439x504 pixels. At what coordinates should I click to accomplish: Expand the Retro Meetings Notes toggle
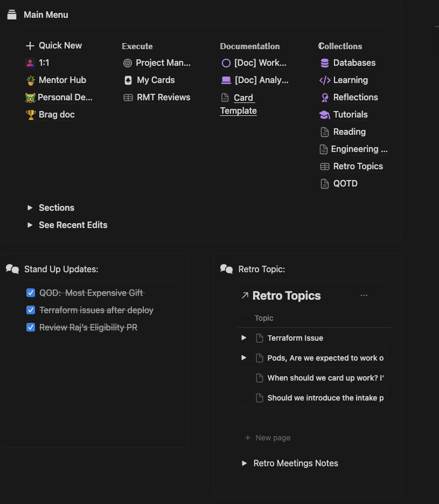pos(245,464)
